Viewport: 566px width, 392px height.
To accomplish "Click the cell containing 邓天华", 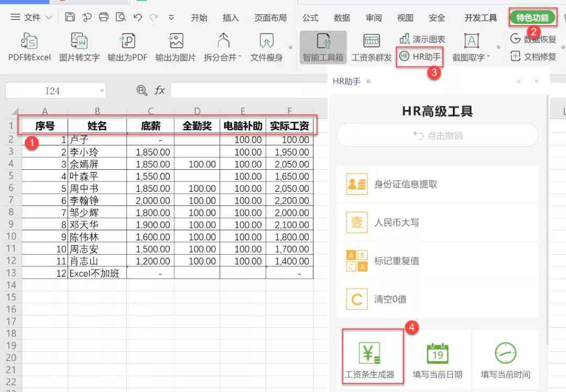I will tap(97, 224).
